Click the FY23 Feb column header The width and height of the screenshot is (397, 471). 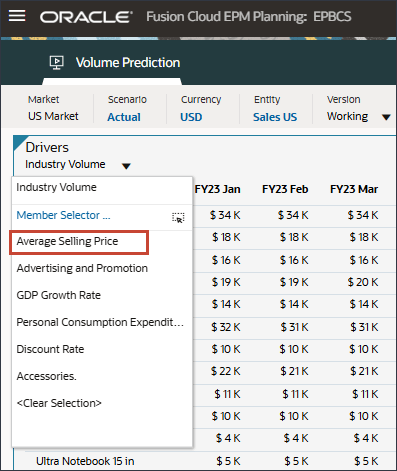coord(285,189)
